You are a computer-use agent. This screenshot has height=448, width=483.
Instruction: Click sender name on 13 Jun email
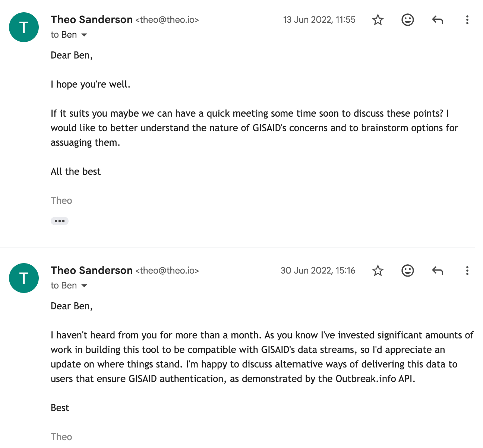[x=92, y=20]
